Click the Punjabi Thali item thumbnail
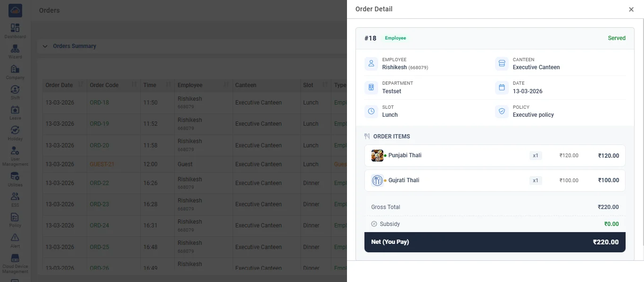The width and height of the screenshot is (644, 282). coord(377,155)
